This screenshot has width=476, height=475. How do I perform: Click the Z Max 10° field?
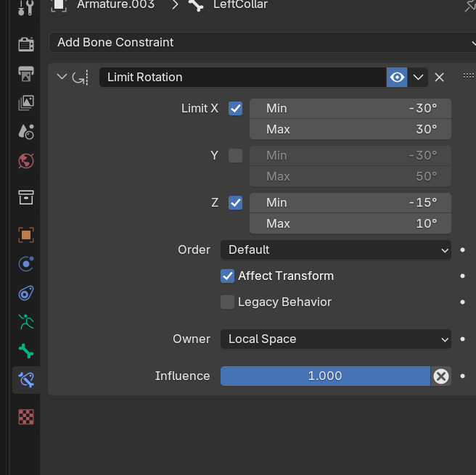pos(350,223)
